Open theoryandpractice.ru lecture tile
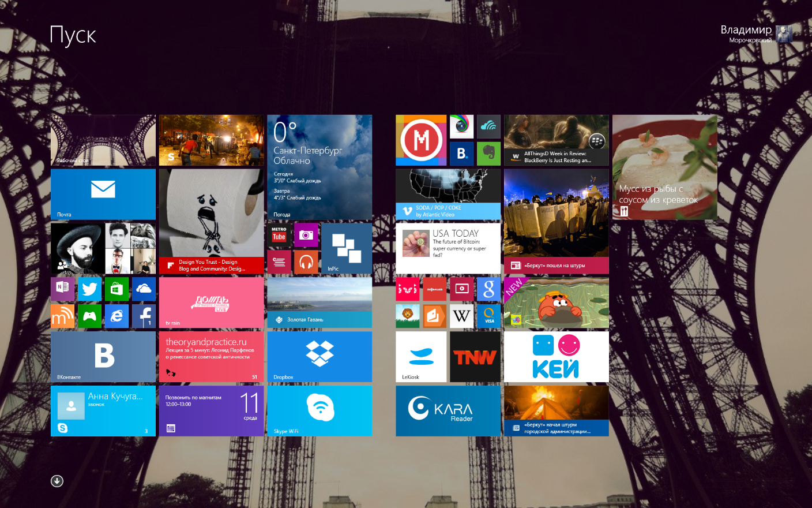The image size is (812, 508). [x=212, y=357]
